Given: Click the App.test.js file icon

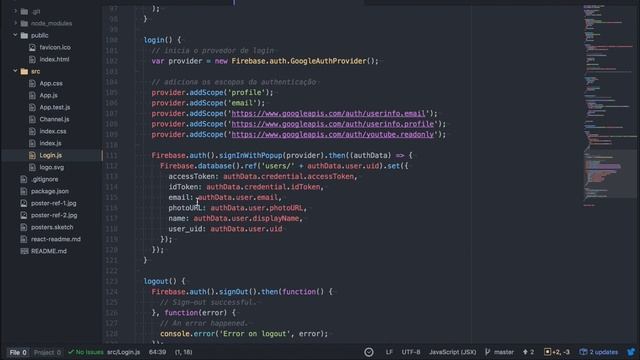Looking at the screenshot, I should coord(32,107).
